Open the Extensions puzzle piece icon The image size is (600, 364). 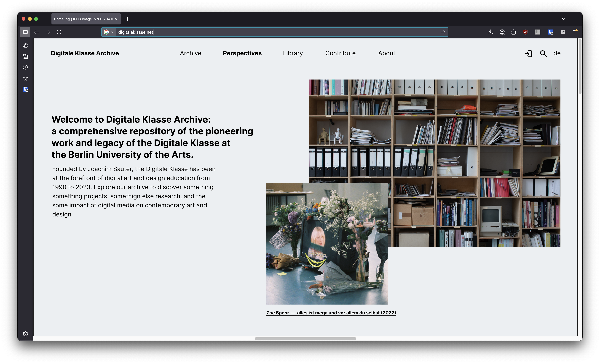pyautogui.click(x=514, y=32)
